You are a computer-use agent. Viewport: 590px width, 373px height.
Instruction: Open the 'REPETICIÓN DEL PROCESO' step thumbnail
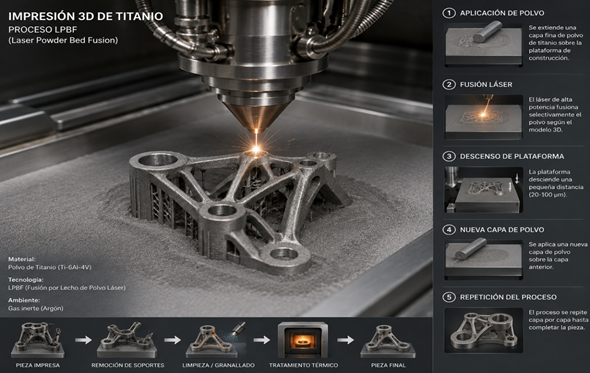(x=484, y=330)
